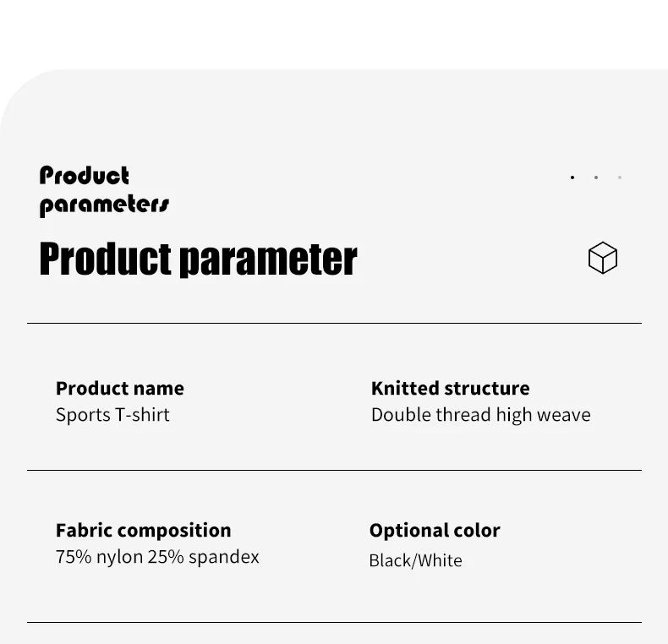This screenshot has height=644, width=668.
Task: Click the divider line above Fabric composition
Action: (x=334, y=470)
